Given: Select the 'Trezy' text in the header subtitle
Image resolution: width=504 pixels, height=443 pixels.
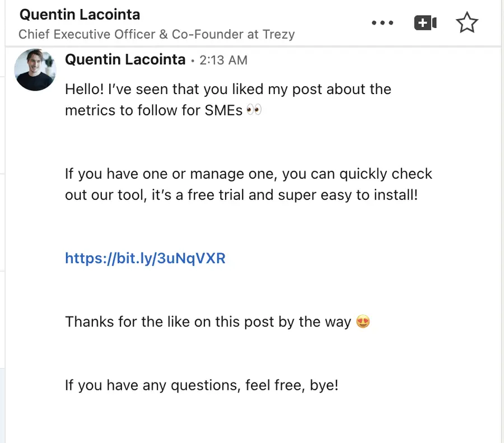Looking at the screenshot, I should coord(279,34).
